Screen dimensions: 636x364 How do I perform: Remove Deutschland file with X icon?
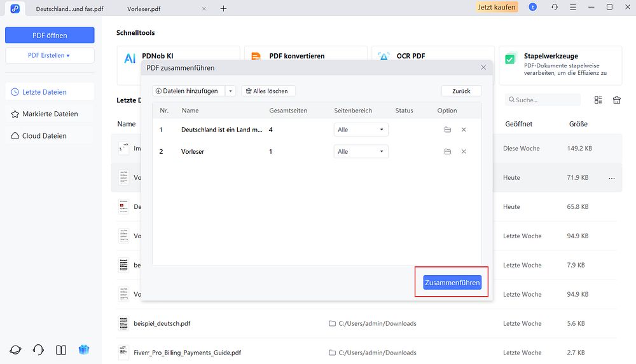(x=464, y=130)
